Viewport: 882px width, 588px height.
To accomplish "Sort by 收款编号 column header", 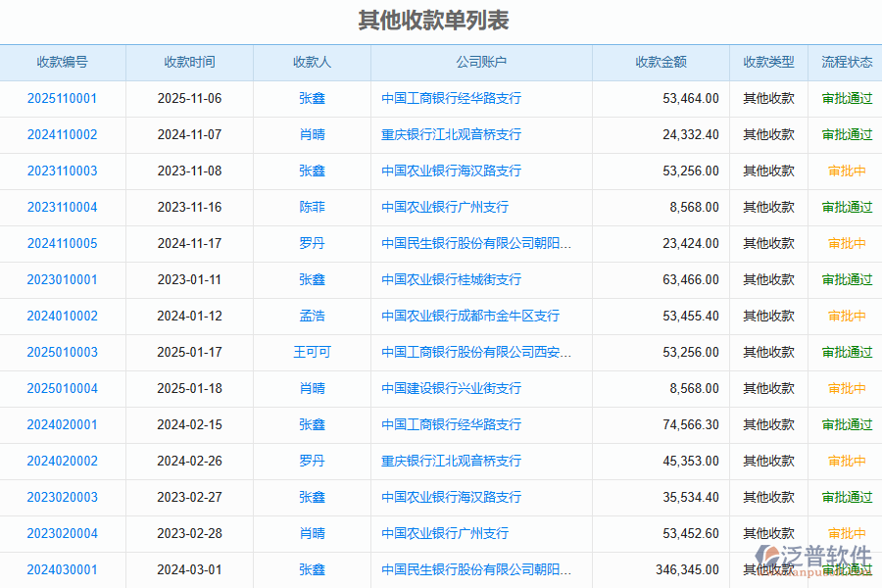I will [x=62, y=62].
